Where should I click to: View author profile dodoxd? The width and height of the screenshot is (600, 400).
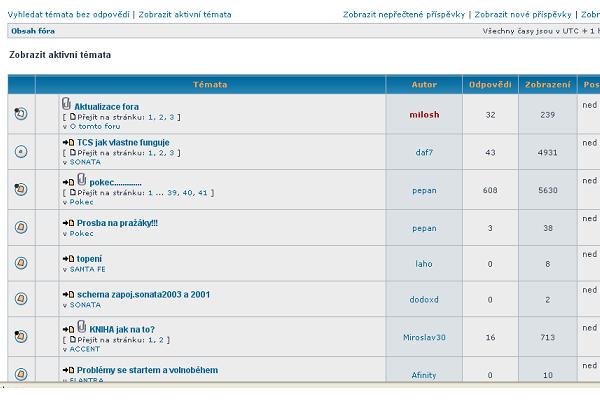[424, 299]
